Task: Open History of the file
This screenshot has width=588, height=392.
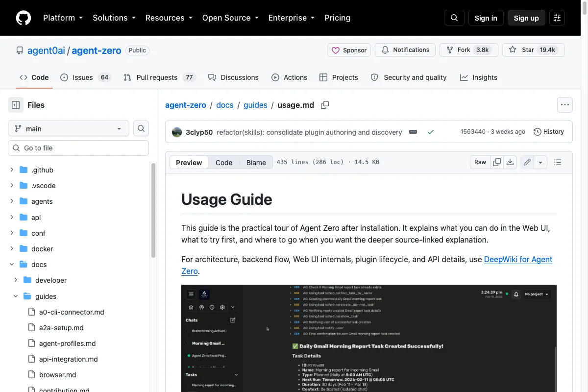Action: (549, 132)
